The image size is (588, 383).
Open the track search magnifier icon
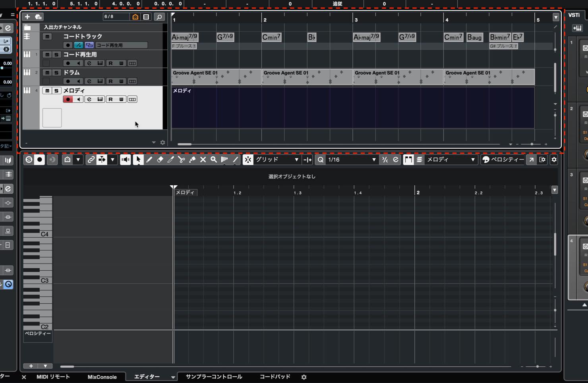pos(159,17)
